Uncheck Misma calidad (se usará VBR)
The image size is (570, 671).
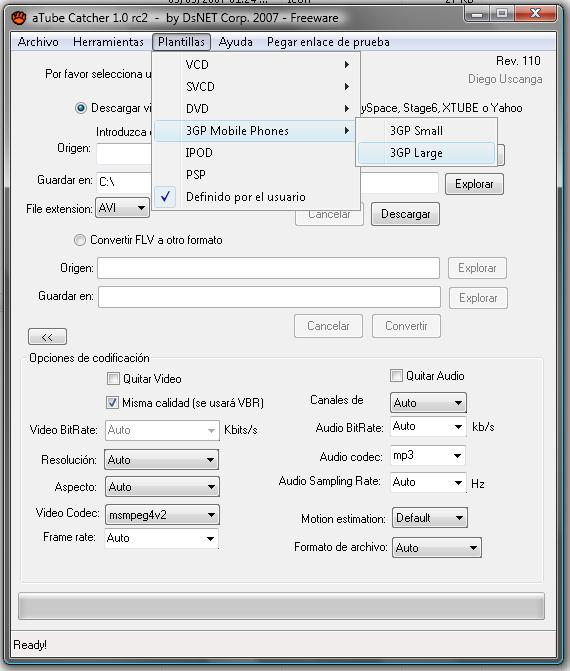(113, 402)
